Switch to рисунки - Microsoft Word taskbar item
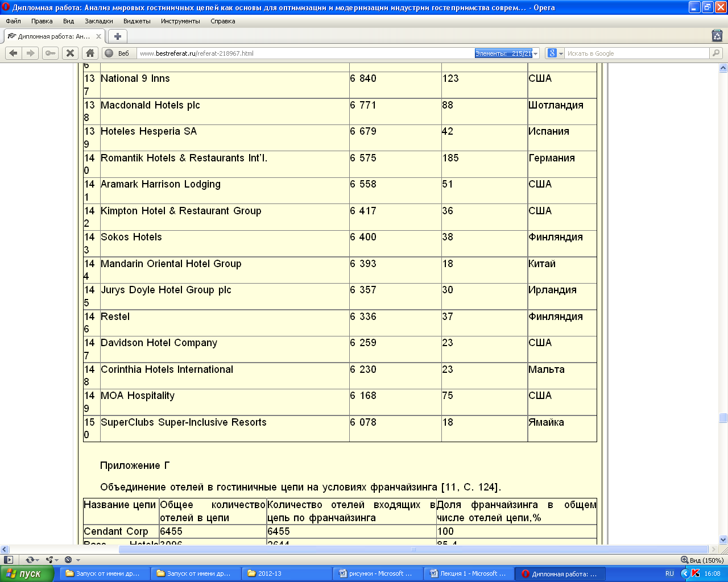 point(378,573)
